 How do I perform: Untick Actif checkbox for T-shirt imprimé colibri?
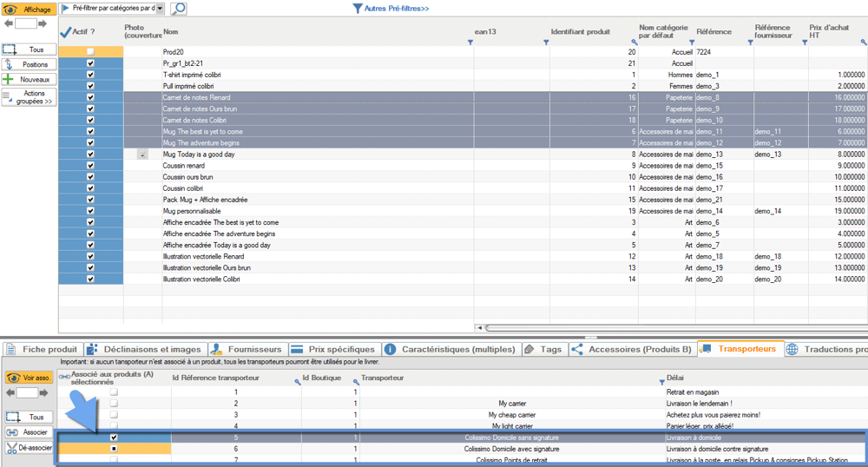90,75
